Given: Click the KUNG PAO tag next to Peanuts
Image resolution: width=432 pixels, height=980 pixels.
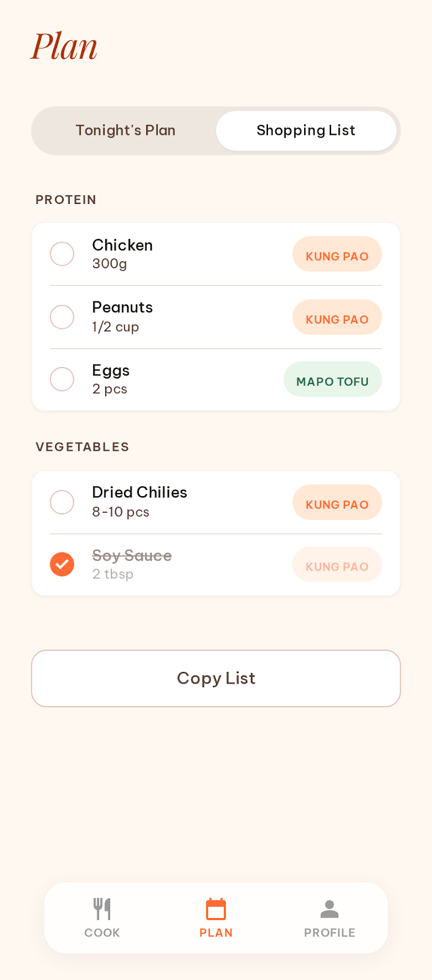Looking at the screenshot, I should [337, 317].
